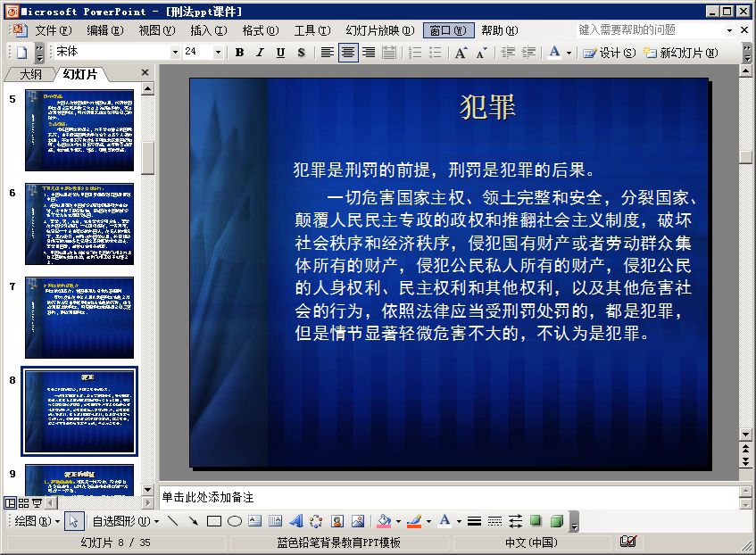Select slide 6 thumbnail
This screenshot has width=756, height=555.
click(x=79, y=224)
